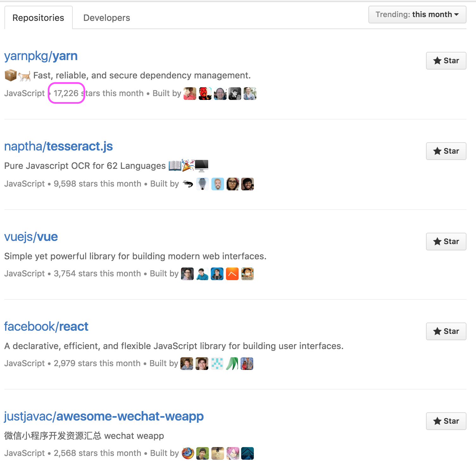Click "2,568 stars this month" text
The height and width of the screenshot is (461, 476).
[97, 453]
